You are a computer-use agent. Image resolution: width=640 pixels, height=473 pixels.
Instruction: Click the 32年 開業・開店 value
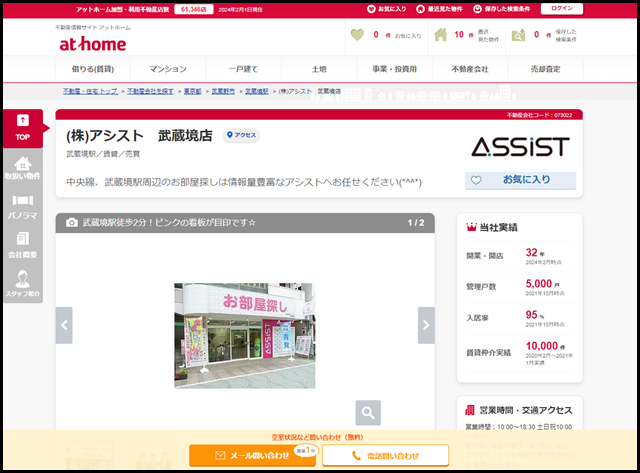(x=535, y=253)
